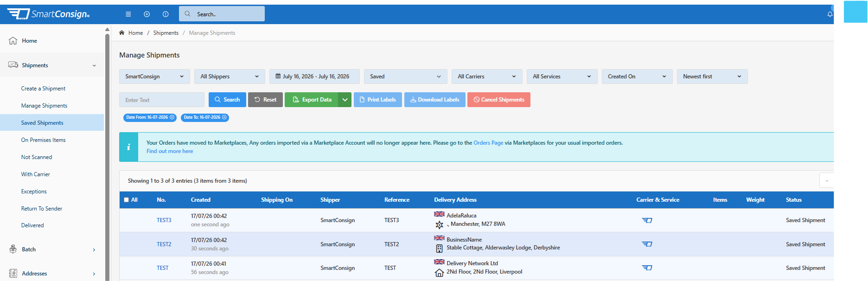Open the Orders Page link
This screenshot has width=868, height=281.
click(488, 143)
